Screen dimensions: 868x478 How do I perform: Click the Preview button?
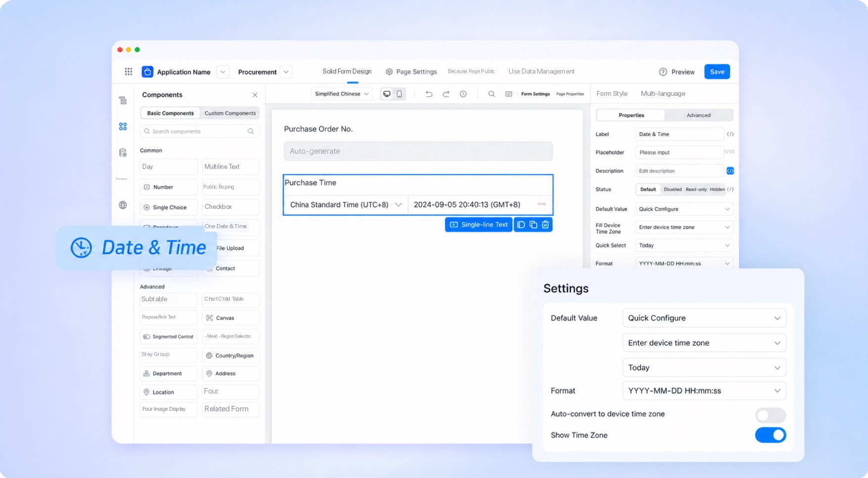(677, 72)
